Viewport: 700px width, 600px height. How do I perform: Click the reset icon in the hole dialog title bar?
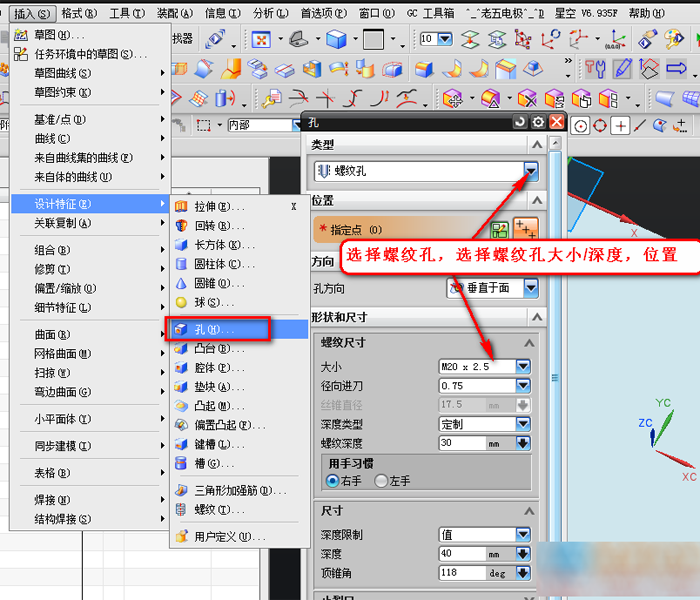tap(519, 121)
